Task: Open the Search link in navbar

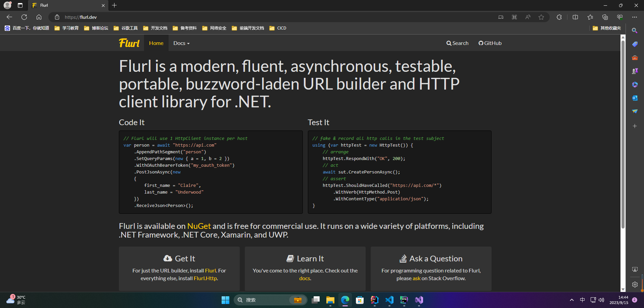Action: tap(457, 43)
